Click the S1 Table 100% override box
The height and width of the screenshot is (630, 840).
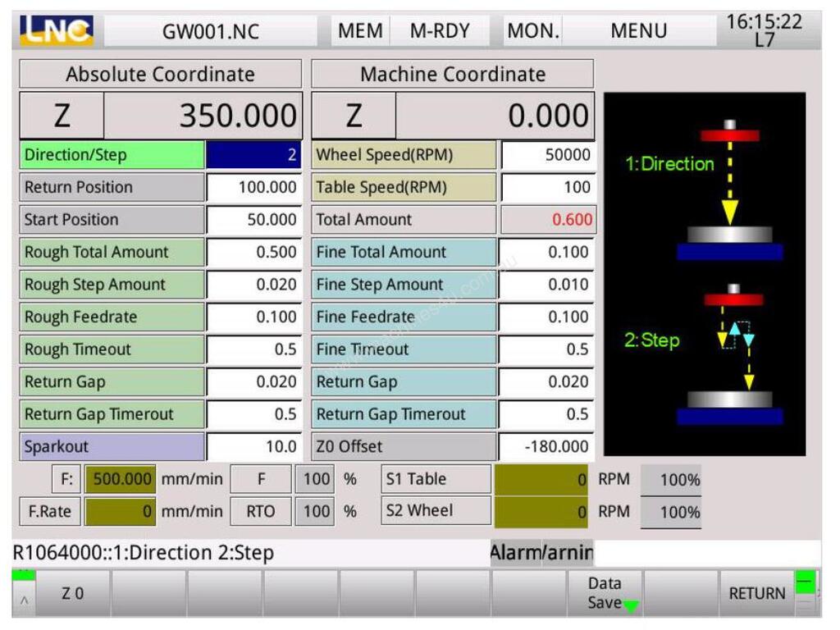(671, 480)
